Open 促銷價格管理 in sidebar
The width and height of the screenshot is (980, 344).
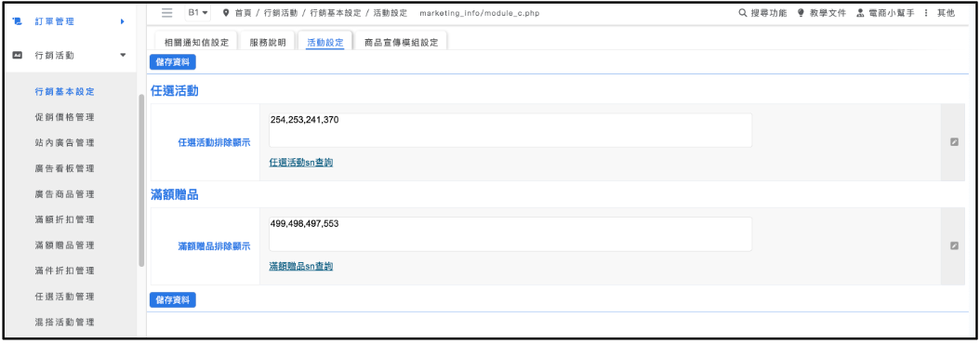coord(64,117)
